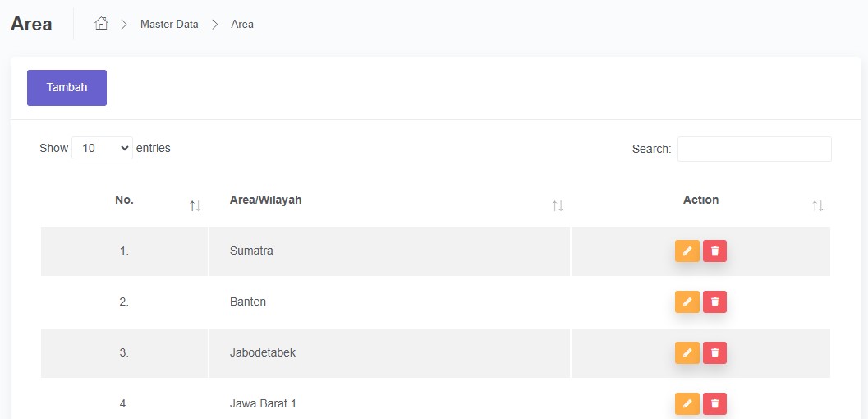Delete the Jabodetabek area row
This screenshot has width=868, height=419.
(x=714, y=352)
